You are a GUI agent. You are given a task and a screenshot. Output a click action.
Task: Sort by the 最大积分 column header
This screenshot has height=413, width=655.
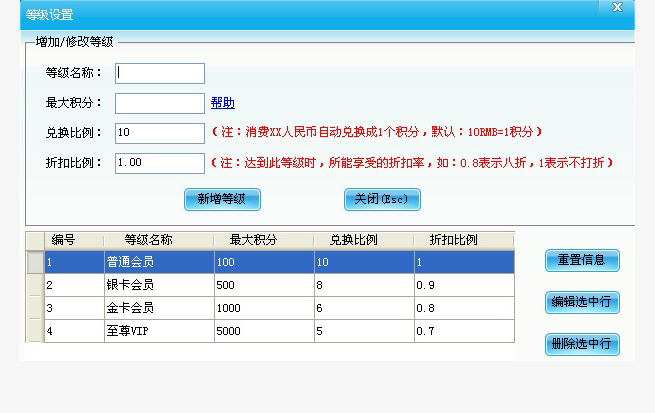[x=252, y=240]
